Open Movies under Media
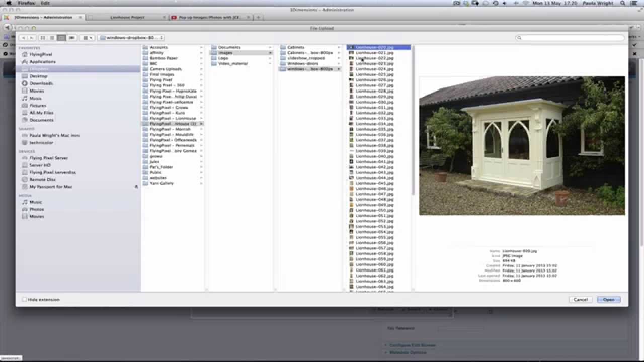The height and width of the screenshot is (362, 644). (x=37, y=217)
